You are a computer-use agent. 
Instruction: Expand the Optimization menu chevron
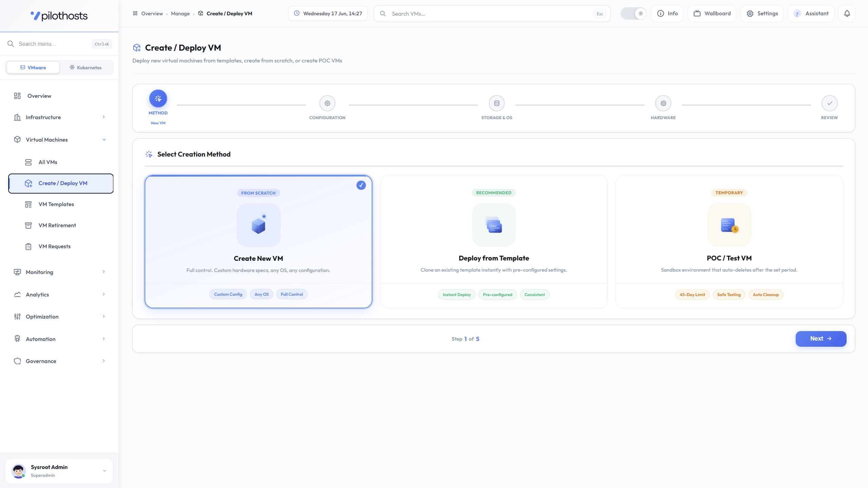[104, 317]
